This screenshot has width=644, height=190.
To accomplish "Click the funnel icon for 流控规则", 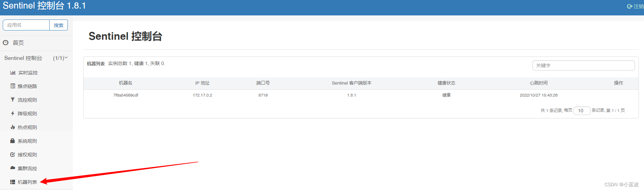I will click(13, 100).
